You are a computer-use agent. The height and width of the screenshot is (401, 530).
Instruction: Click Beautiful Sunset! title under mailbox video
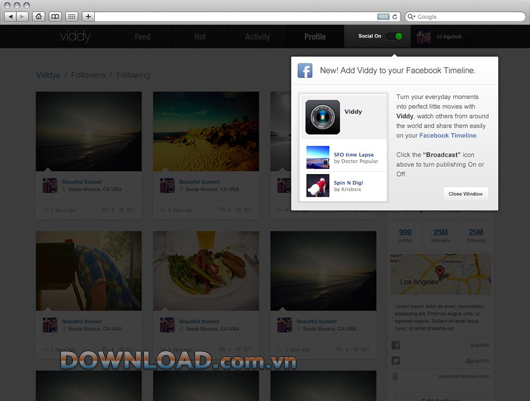pos(82,321)
